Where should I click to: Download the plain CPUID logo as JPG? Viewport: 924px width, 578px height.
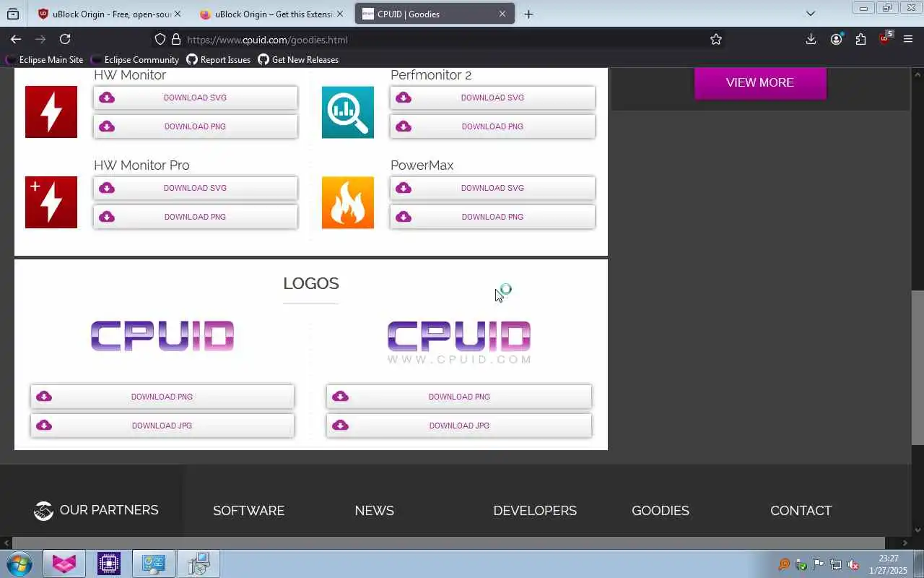[162, 426]
